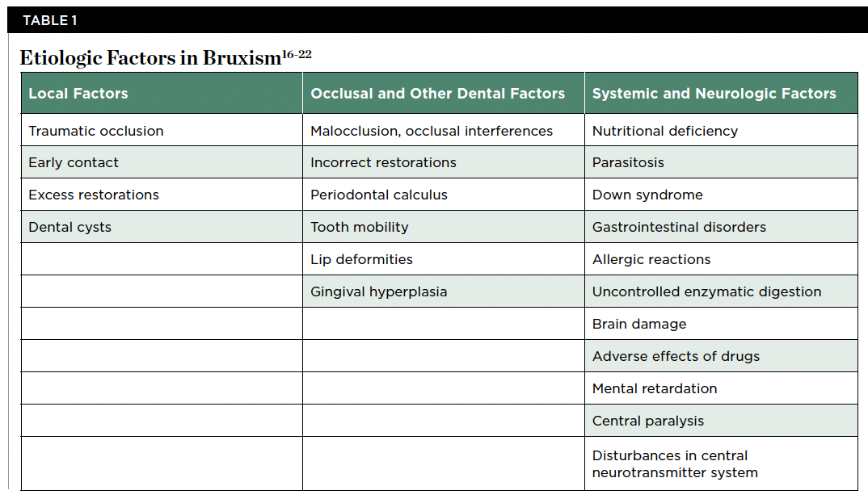Click the Gingival hyperplasia cell

click(x=379, y=291)
